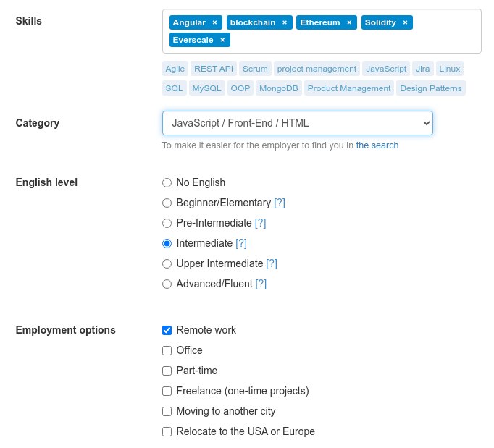The image size is (494, 448).
Task: Remove the Solidity skill tag
Action: click(405, 22)
